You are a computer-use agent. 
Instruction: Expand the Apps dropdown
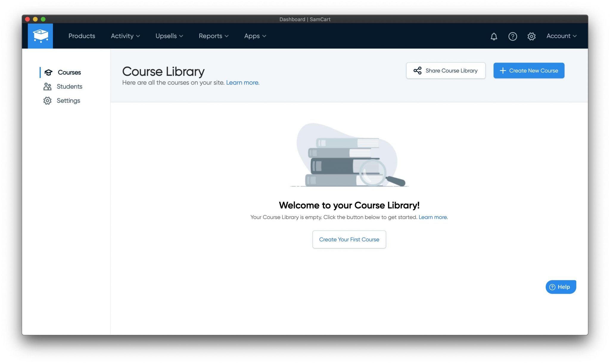(255, 36)
